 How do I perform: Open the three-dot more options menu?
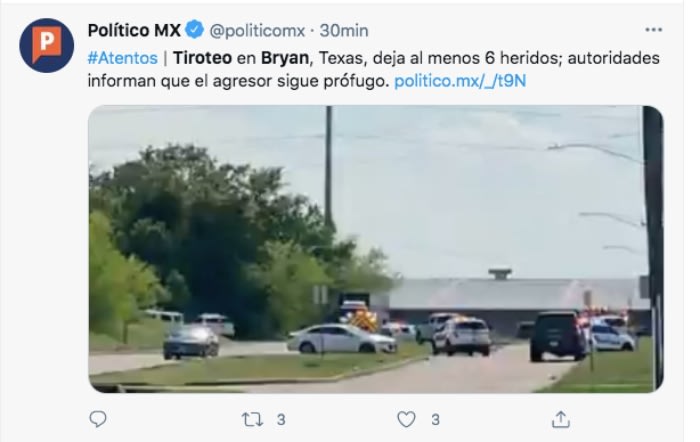tap(653, 30)
